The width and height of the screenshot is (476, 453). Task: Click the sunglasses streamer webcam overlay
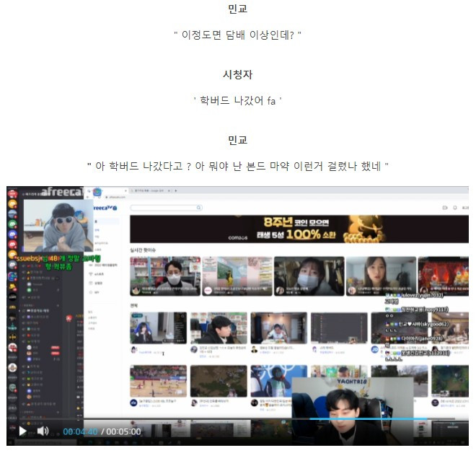tap(58, 225)
